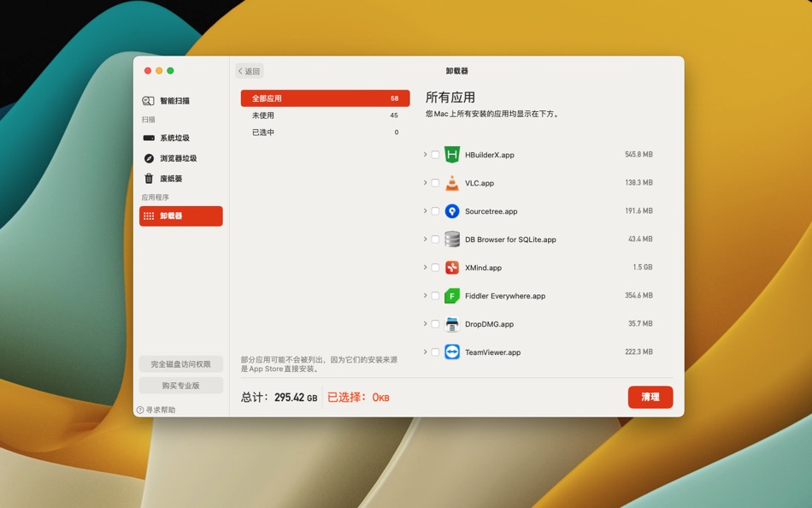Click the DropDMG app icon

(x=452, y=324)
